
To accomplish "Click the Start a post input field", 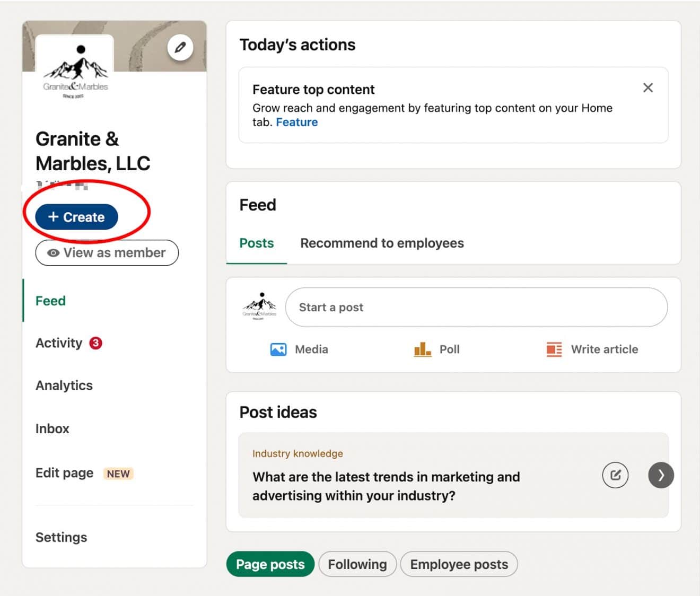I will pos(476,307).
